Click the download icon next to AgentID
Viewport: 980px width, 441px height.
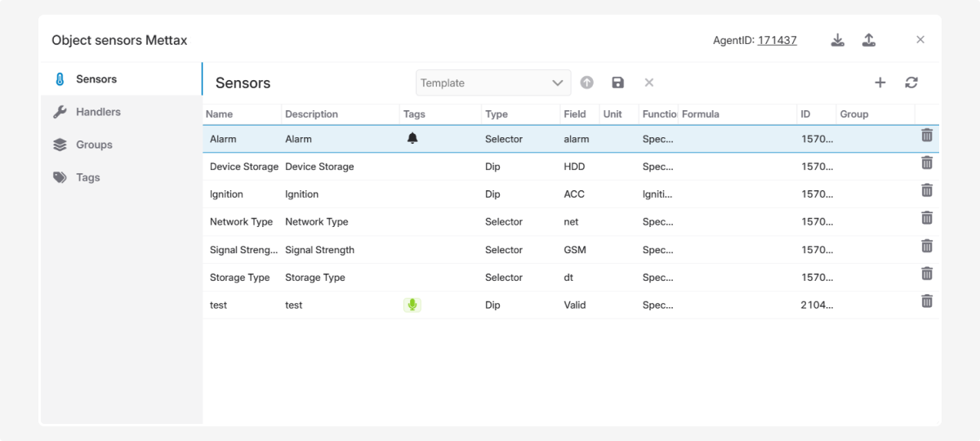click(837, 40)
